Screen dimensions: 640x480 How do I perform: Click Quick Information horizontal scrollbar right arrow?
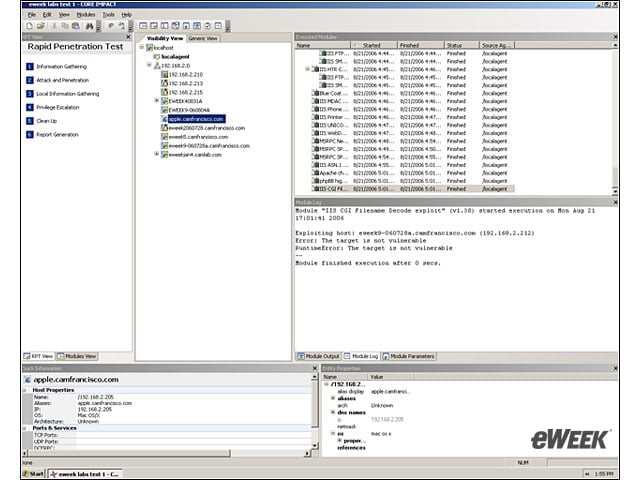click(307, 453)
